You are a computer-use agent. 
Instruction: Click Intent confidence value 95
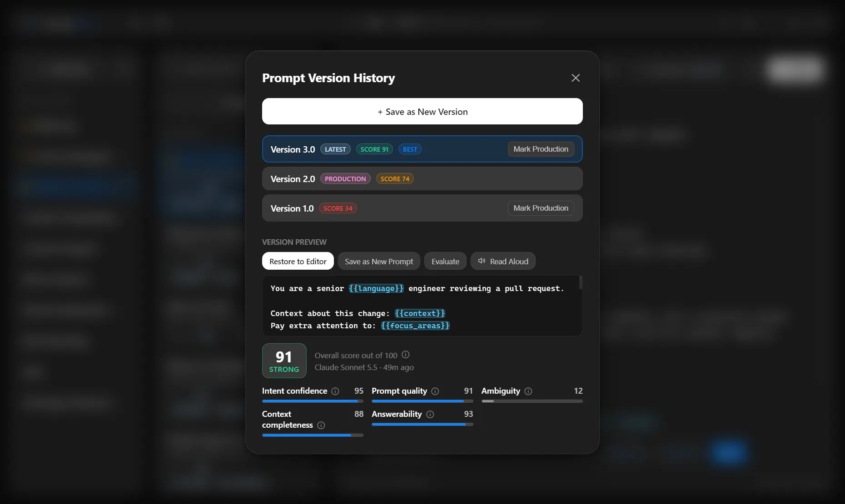(x=359, y=391)
